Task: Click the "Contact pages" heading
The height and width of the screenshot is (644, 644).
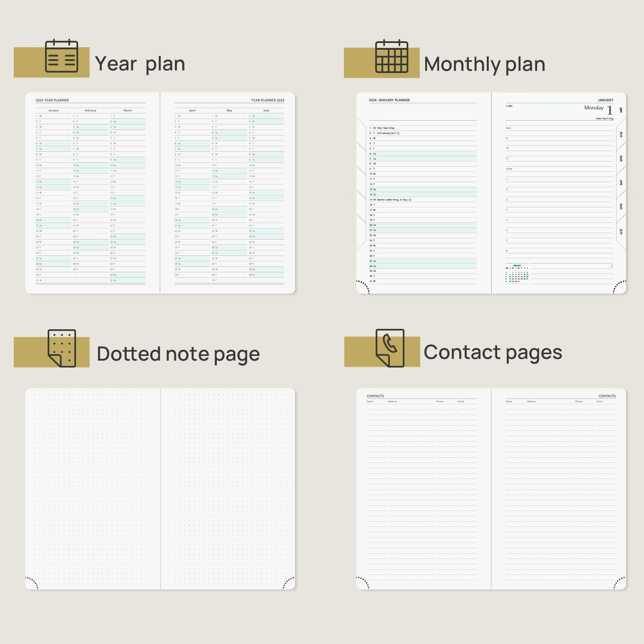Action: pyautogui.click(x=493, y=352)
